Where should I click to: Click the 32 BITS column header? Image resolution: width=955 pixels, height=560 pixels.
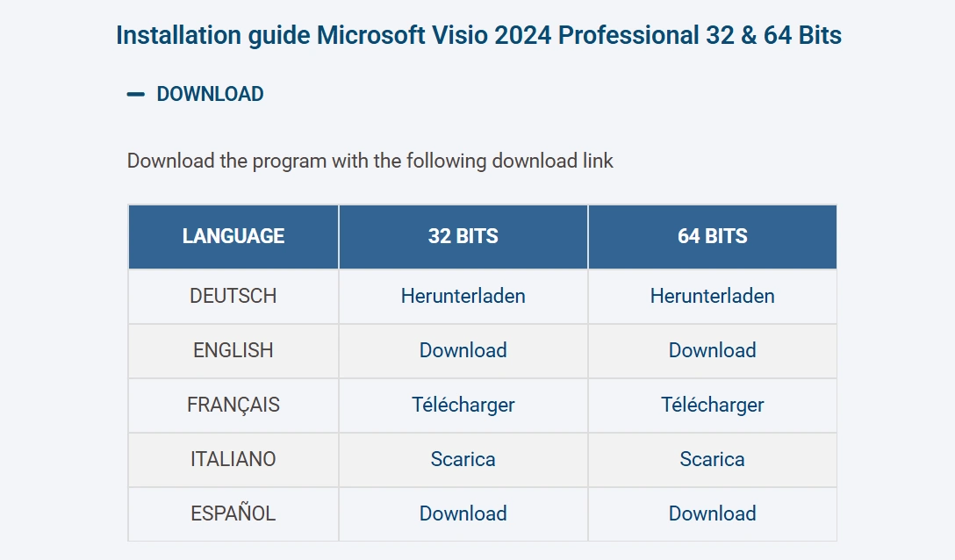(x=463, y=236)
